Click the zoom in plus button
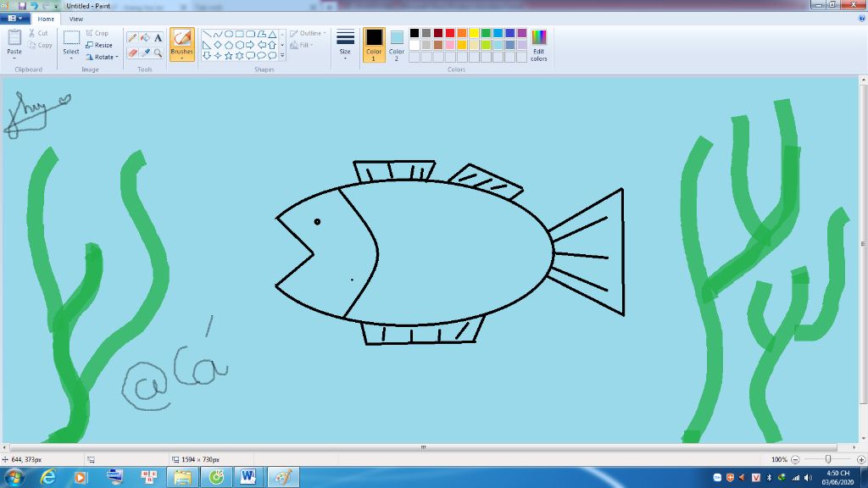Viewport: 868px width, 488px height. coord(861,459)
